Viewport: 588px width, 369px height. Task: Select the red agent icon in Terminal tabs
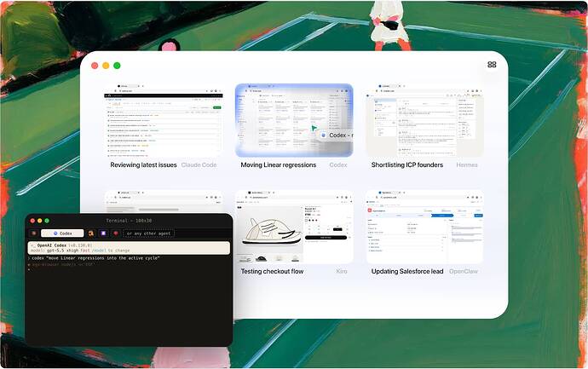[x=116, y=234]
